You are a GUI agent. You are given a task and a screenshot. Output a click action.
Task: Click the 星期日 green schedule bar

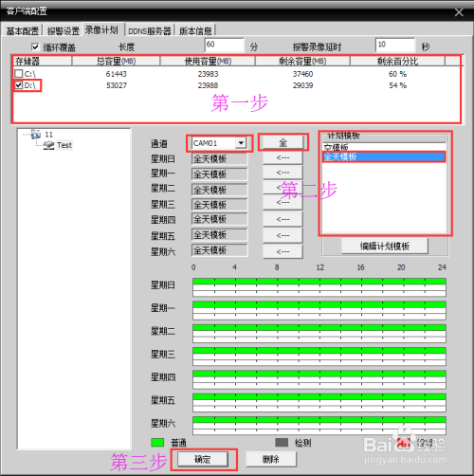pyautogui.click(x=319, y=282)
